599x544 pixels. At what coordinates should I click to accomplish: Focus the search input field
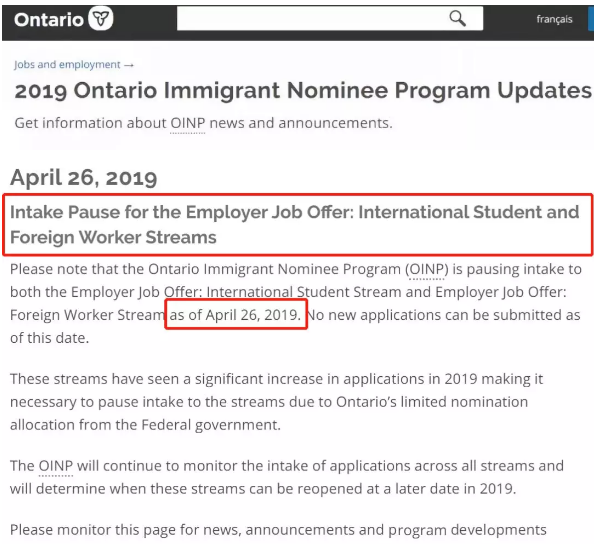(330, 18)
